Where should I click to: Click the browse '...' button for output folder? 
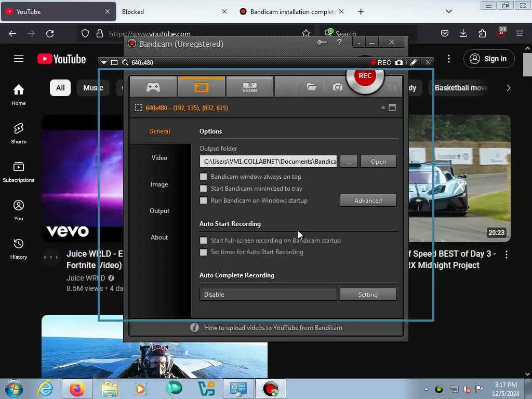[349, 162]
